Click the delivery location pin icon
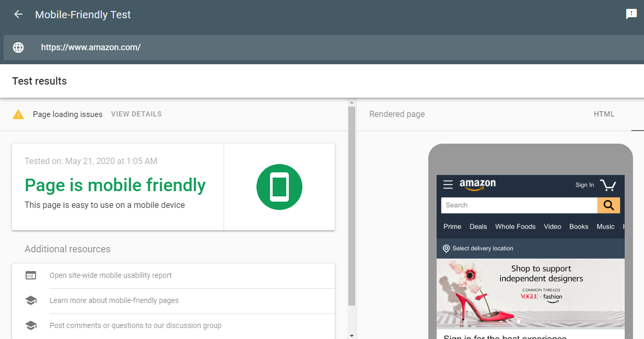 (x=446, y=249)
